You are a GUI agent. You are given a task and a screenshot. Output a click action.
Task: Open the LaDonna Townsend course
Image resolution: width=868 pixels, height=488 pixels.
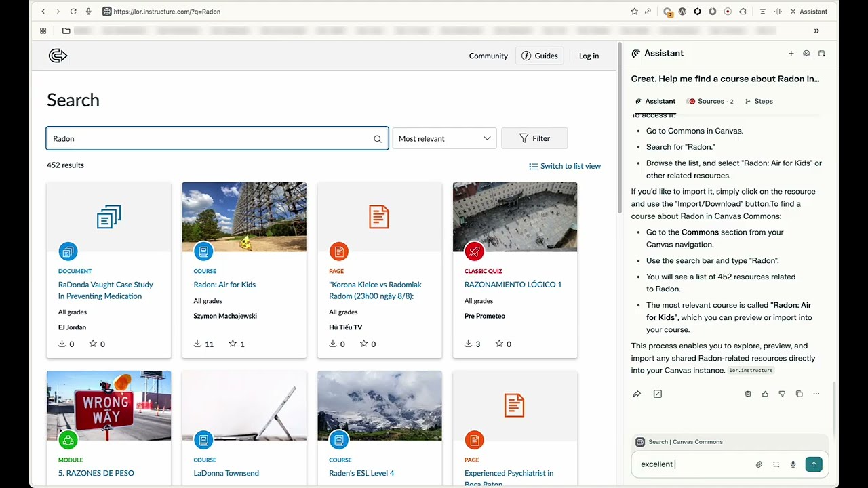coord(226,473)
